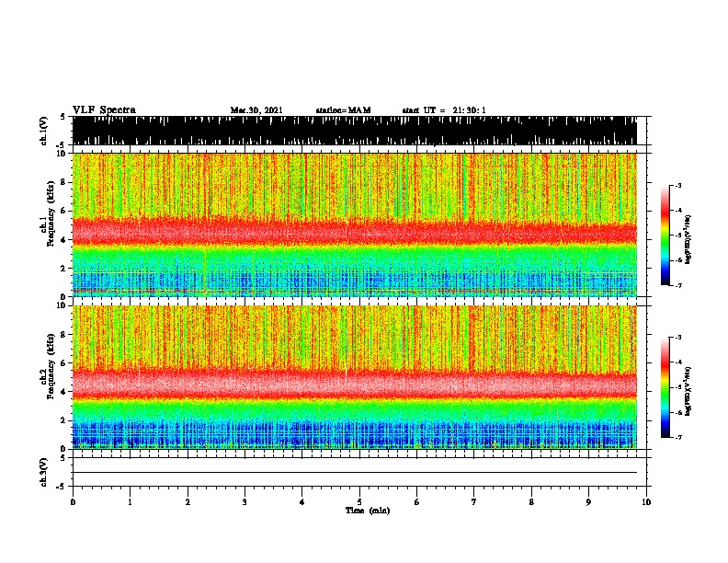This screenshot has width=728, height=563.
Task: Click time axis tick label '4'
Action: (x=302, y=502)
